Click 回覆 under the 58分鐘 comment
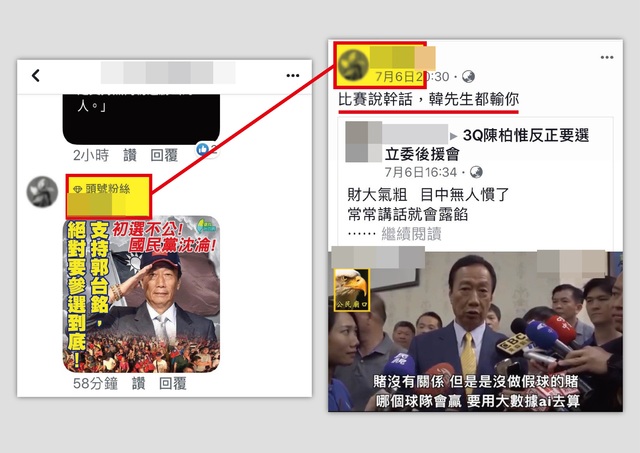Screen dimensions: 640x453 [x=173, y=384]
